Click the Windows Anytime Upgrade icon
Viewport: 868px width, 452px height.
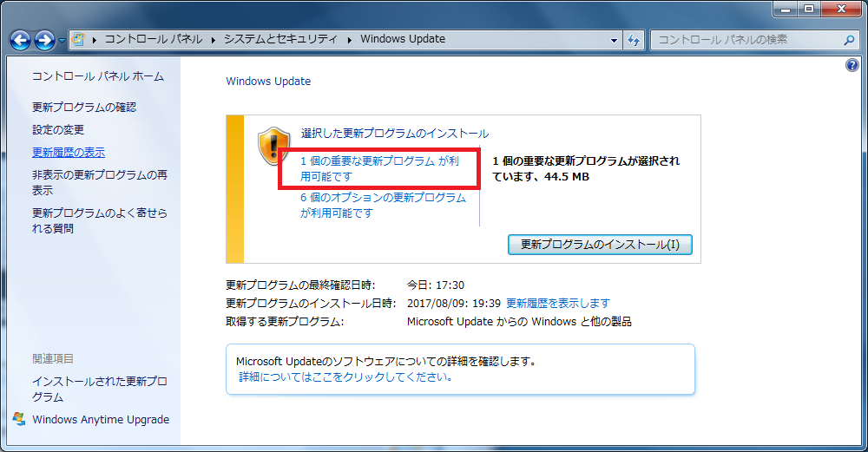[20, 420]
